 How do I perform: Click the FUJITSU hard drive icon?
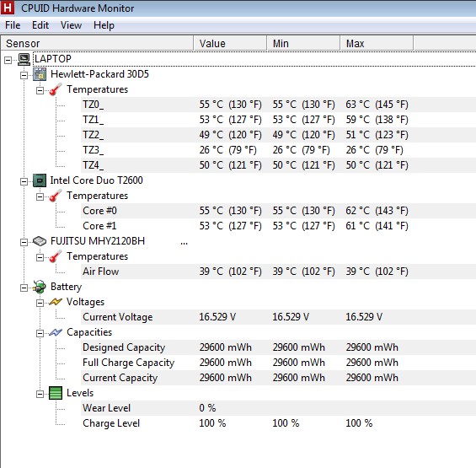click(40, 241)
